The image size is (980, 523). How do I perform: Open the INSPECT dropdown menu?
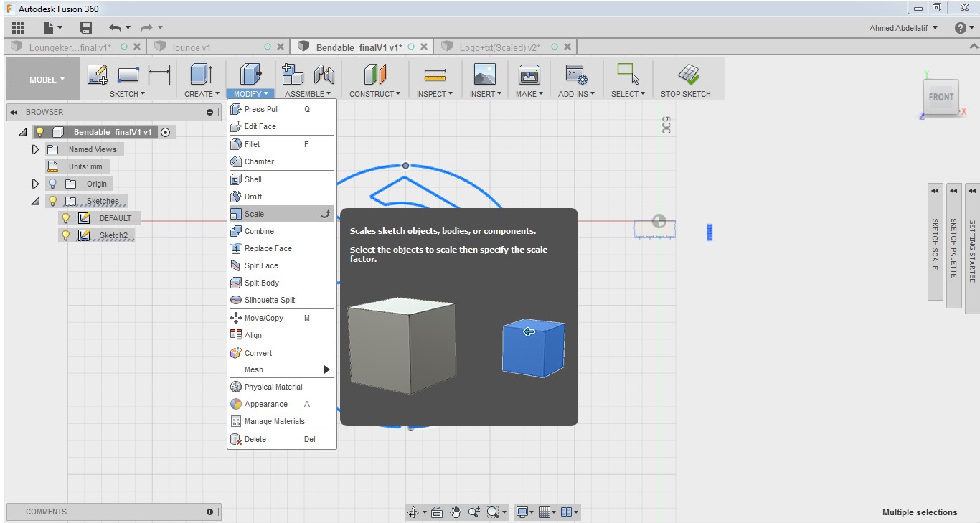(x=435, y=94)
